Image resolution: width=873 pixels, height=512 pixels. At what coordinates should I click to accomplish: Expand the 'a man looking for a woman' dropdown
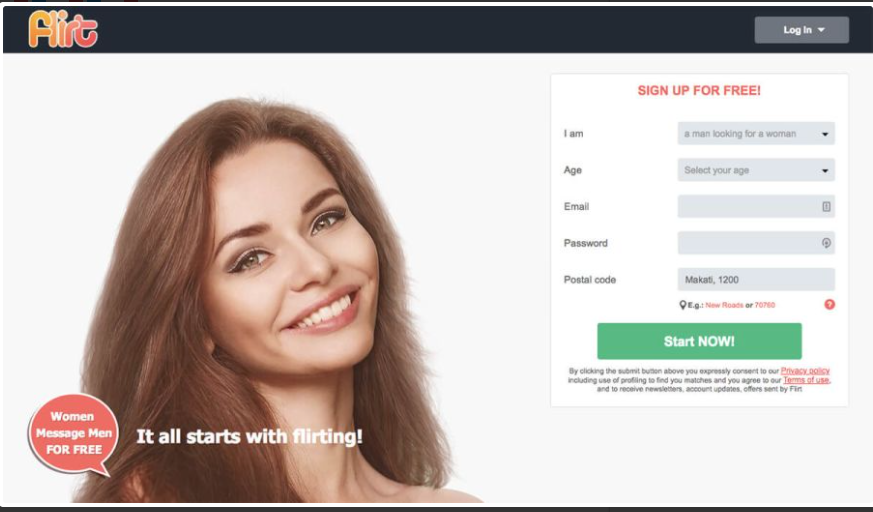[756, 134]
